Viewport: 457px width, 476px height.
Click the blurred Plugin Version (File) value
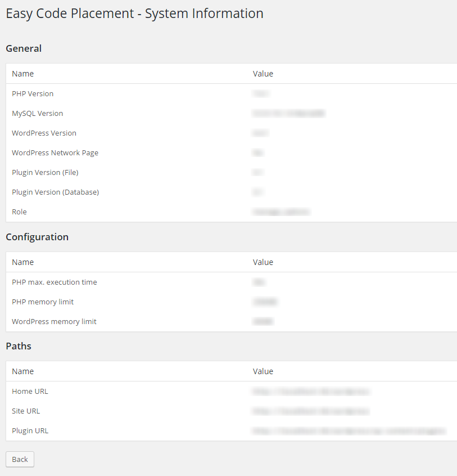pos(257,173)
